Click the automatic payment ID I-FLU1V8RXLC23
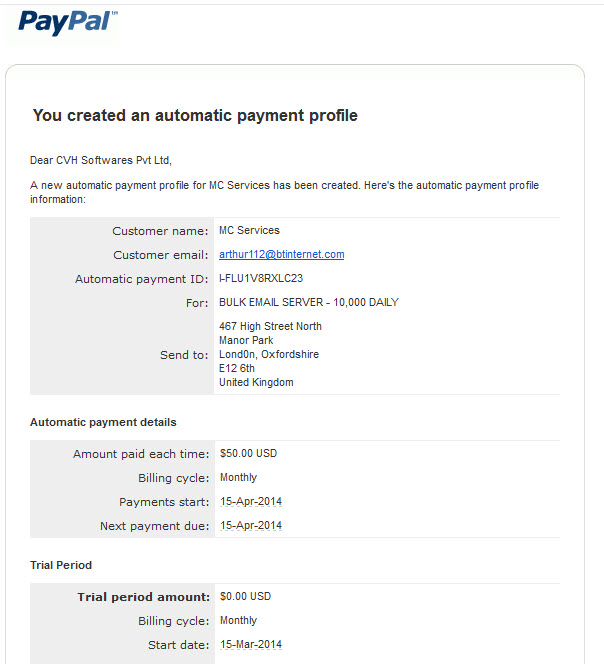 click(261, 278)
